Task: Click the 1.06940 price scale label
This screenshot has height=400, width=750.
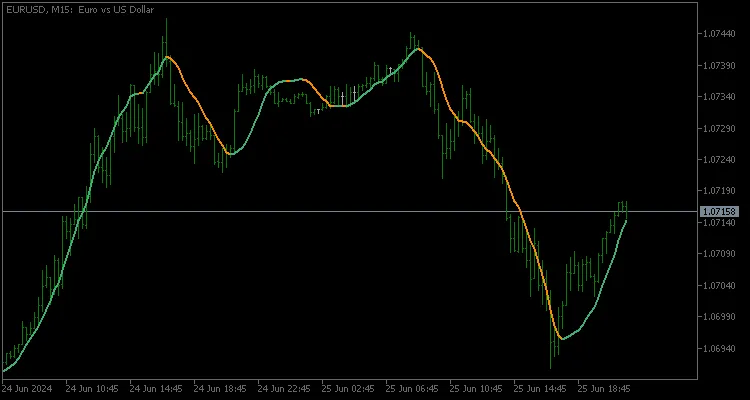Action: (x=720, y=349)
